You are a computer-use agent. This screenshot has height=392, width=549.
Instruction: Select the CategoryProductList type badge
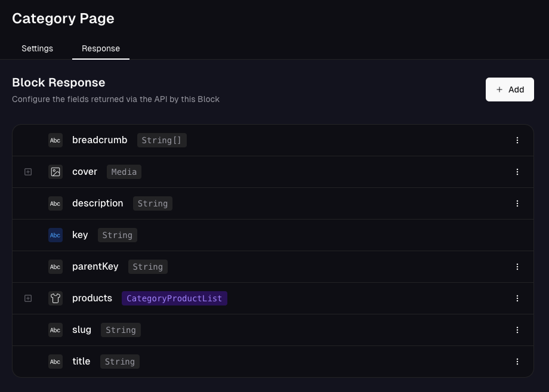tap(174, 298)
